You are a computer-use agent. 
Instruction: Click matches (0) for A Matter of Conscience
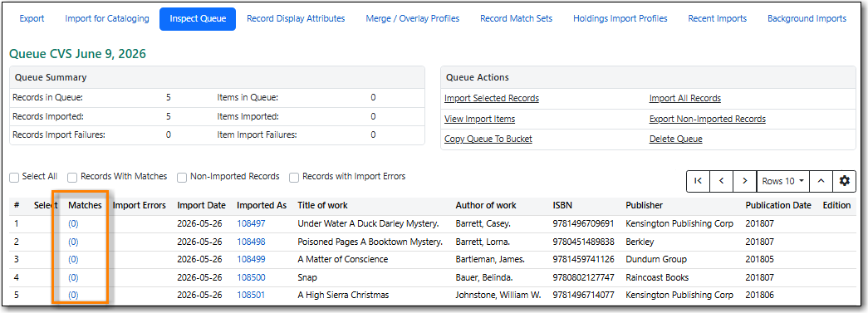click(x=73, y=259)
